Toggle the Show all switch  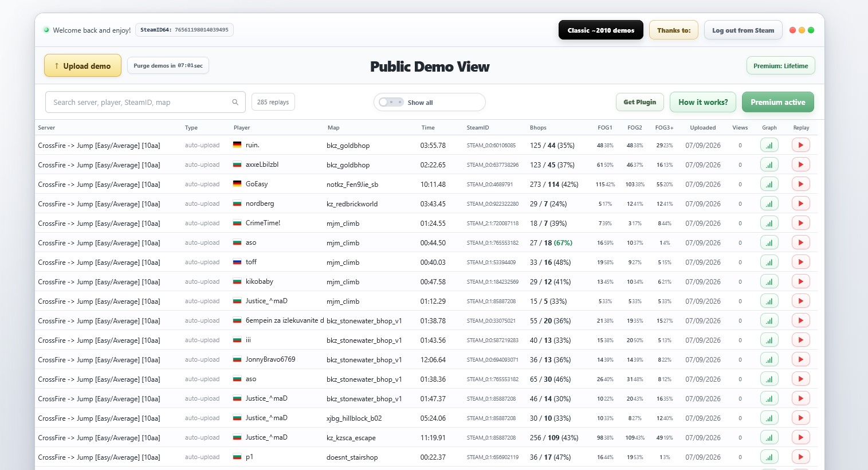391,102
